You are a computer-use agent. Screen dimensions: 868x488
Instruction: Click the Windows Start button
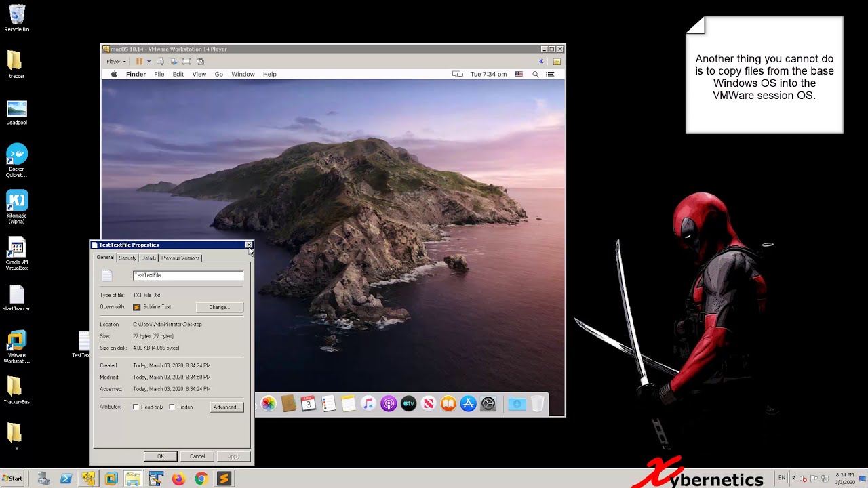[12, 479]
